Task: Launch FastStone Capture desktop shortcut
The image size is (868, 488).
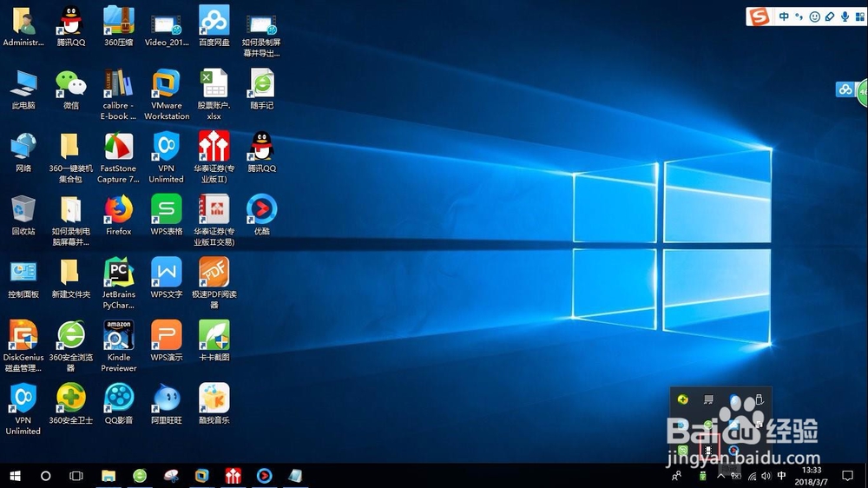Action: pos(118,158)
